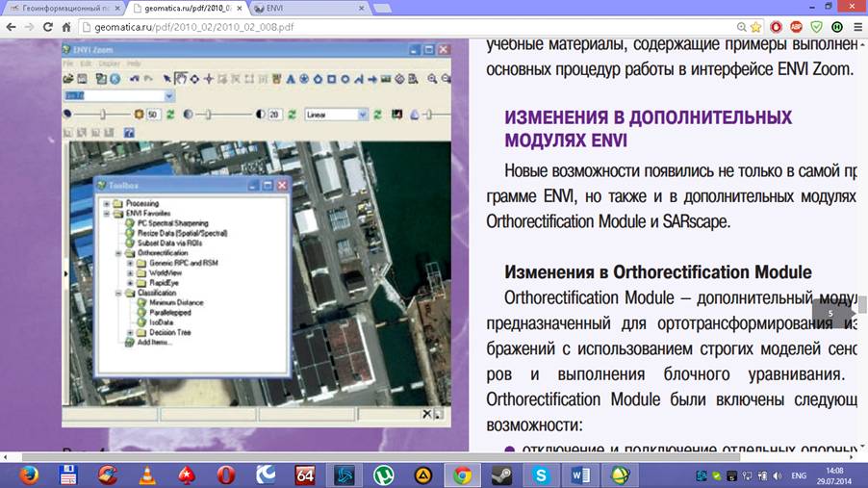Viewport: 868px width, 488px height.
Task: Open VLC media player from taskbar
Action: click(147, 475)
